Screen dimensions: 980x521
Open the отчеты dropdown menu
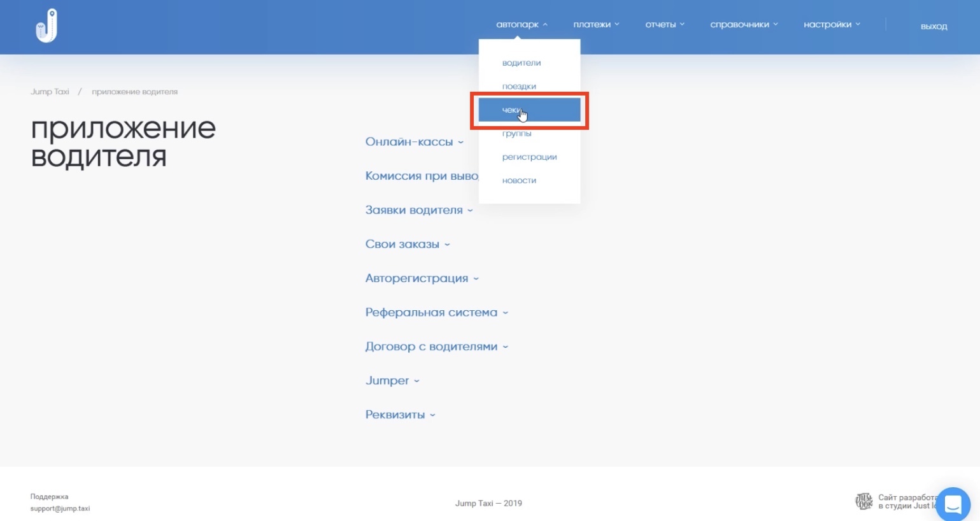[664, 25]
